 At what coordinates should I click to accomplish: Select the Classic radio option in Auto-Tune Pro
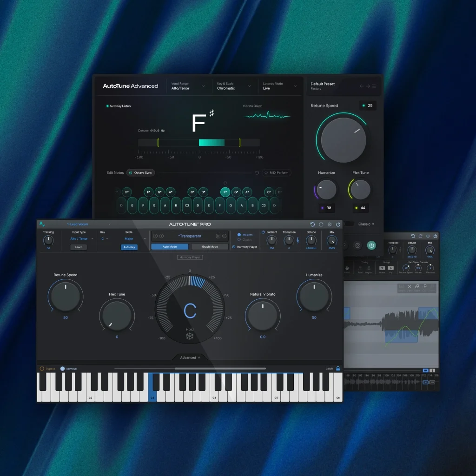coord(239,239)
